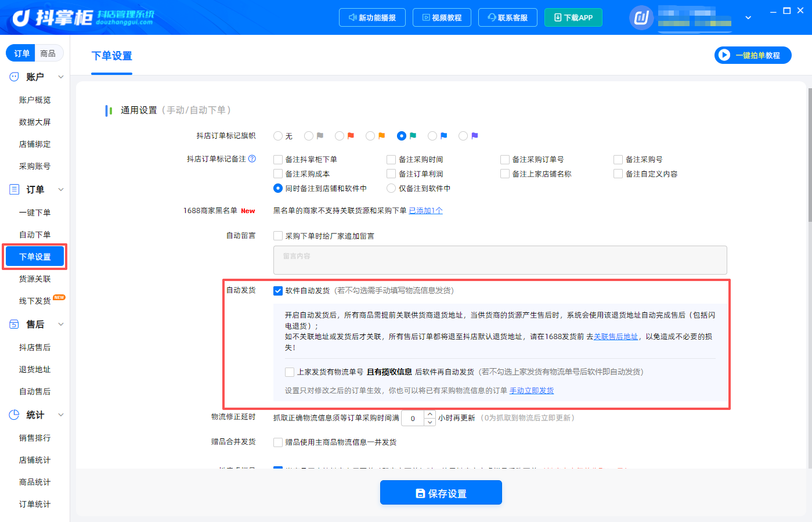Click the play icon on 一键拍单教程

click(x=724, y=55)
